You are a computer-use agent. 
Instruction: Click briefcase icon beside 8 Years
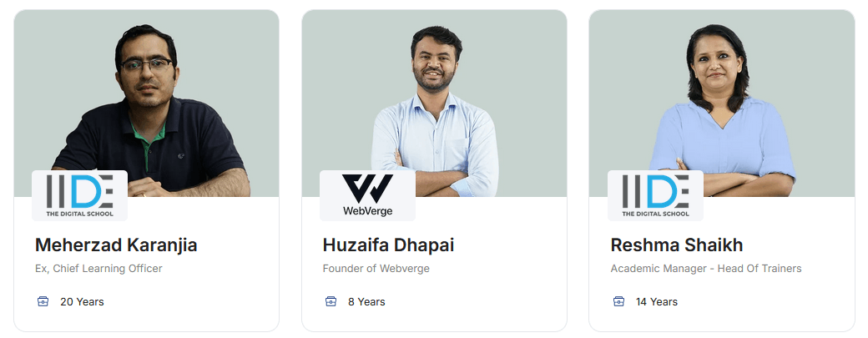[331, 301]
